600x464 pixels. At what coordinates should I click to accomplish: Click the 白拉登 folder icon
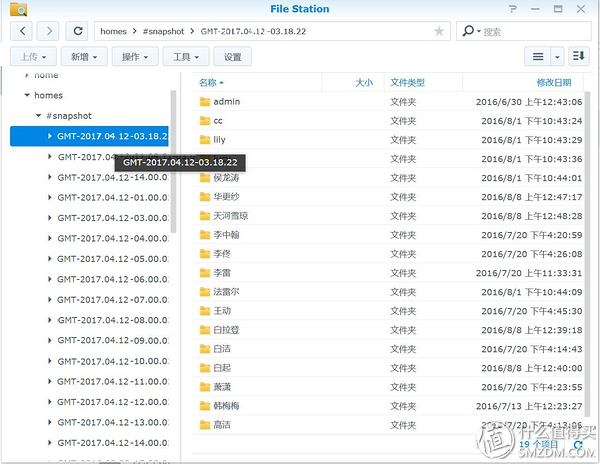point(205,330)
